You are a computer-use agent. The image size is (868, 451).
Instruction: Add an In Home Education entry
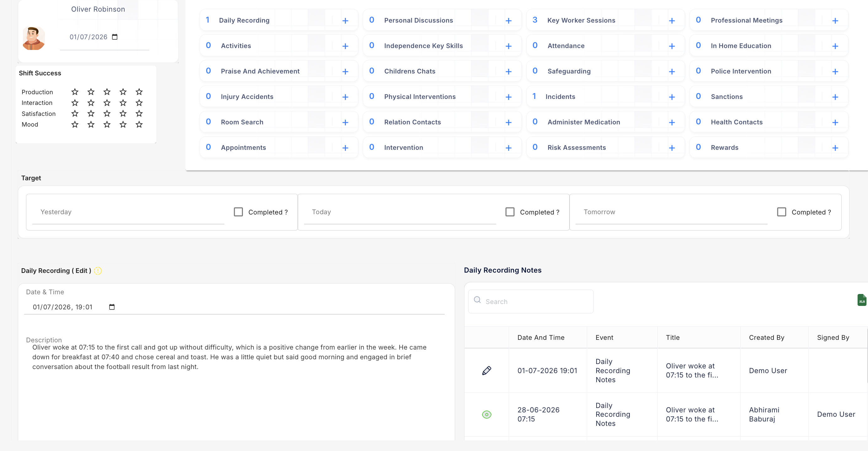point(835,46)
